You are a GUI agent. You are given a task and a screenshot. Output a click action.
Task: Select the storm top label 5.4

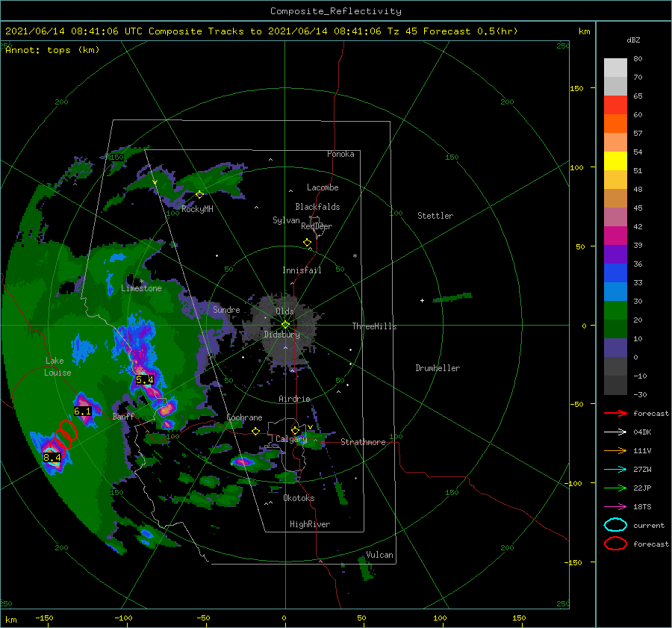pos(144,380)
